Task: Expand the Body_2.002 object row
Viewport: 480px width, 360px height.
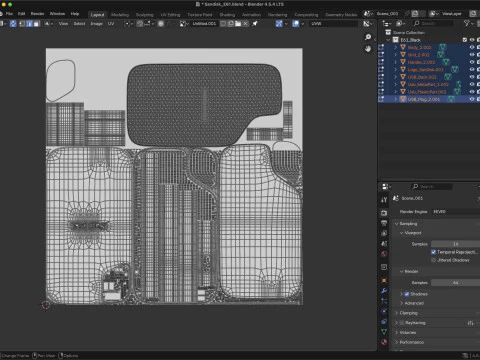Action: tap(396, 47)
